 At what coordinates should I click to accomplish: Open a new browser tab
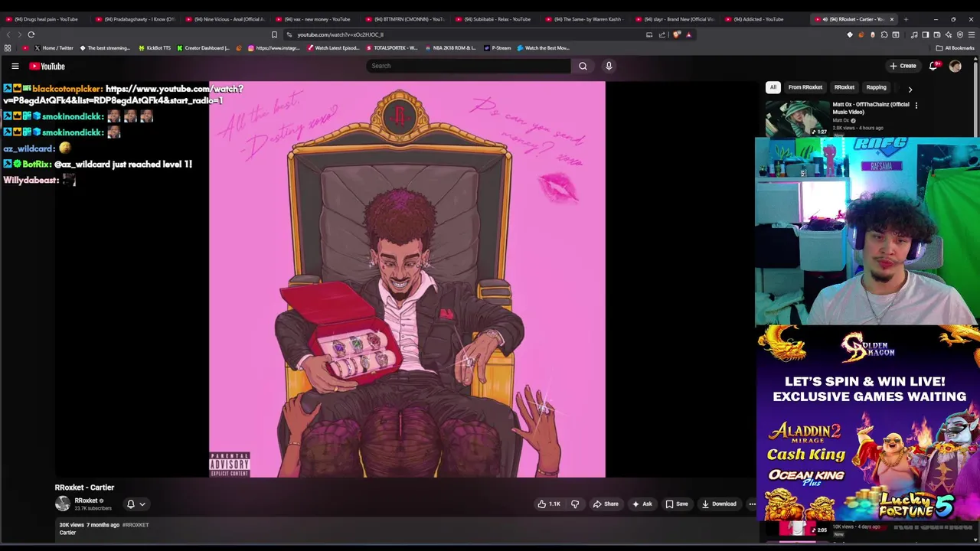[x=906, y=19]
